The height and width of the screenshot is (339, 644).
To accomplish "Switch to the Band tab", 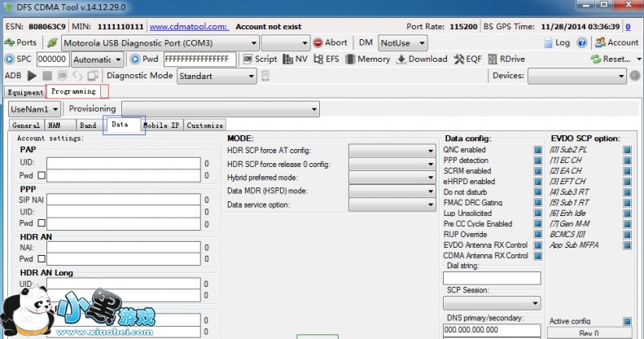I will [x=88, y=125].
